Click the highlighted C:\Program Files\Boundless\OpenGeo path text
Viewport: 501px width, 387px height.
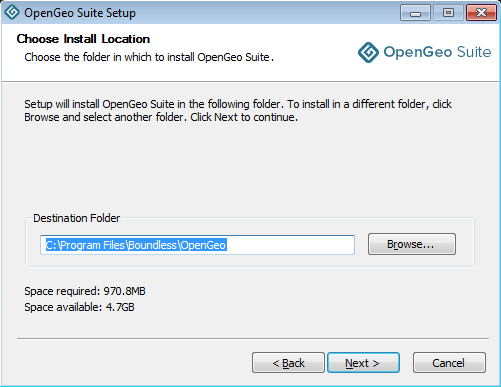[136, 245]
